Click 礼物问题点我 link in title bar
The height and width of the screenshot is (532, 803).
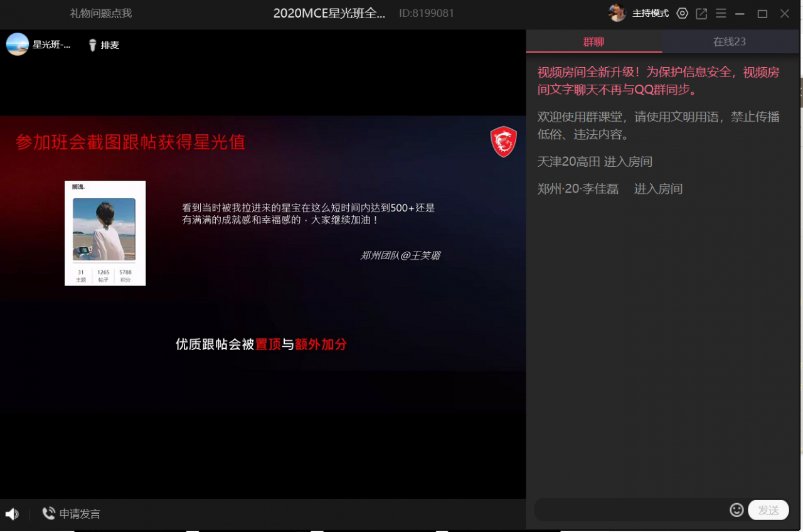click(101, 13)
